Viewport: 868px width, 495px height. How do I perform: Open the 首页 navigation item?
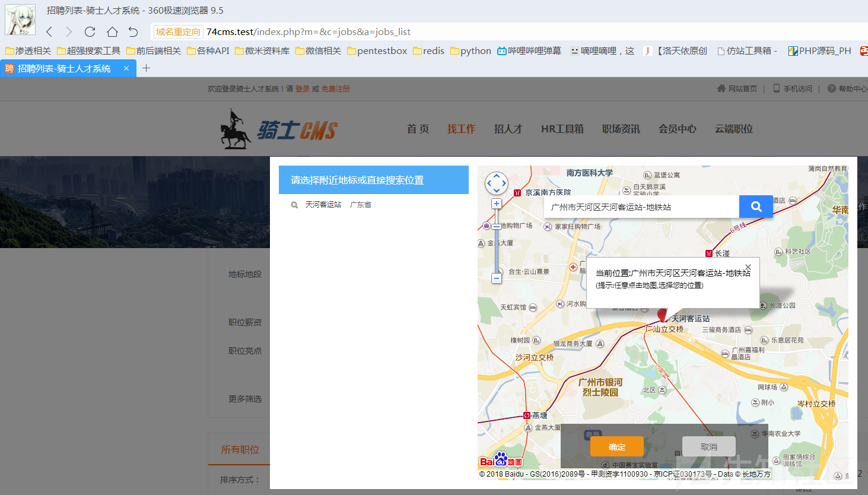418,129
